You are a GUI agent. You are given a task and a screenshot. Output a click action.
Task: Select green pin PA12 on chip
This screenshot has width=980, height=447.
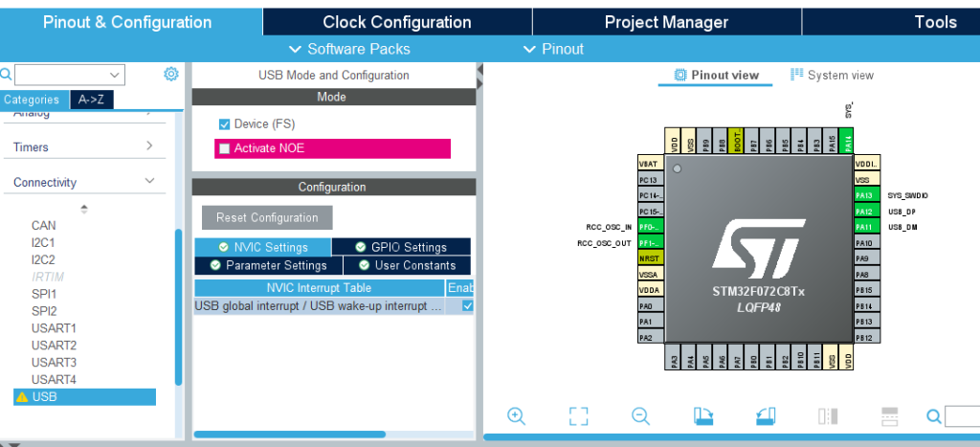tap(867, 212)
